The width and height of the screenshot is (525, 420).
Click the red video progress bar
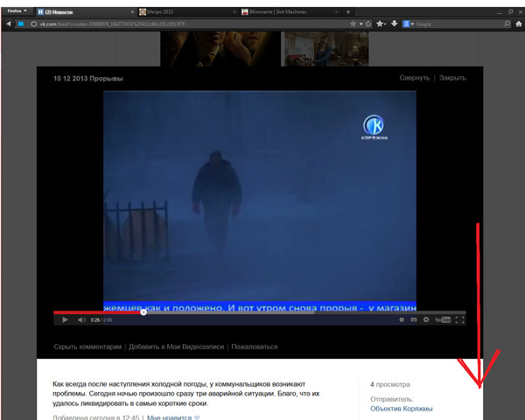98,311
